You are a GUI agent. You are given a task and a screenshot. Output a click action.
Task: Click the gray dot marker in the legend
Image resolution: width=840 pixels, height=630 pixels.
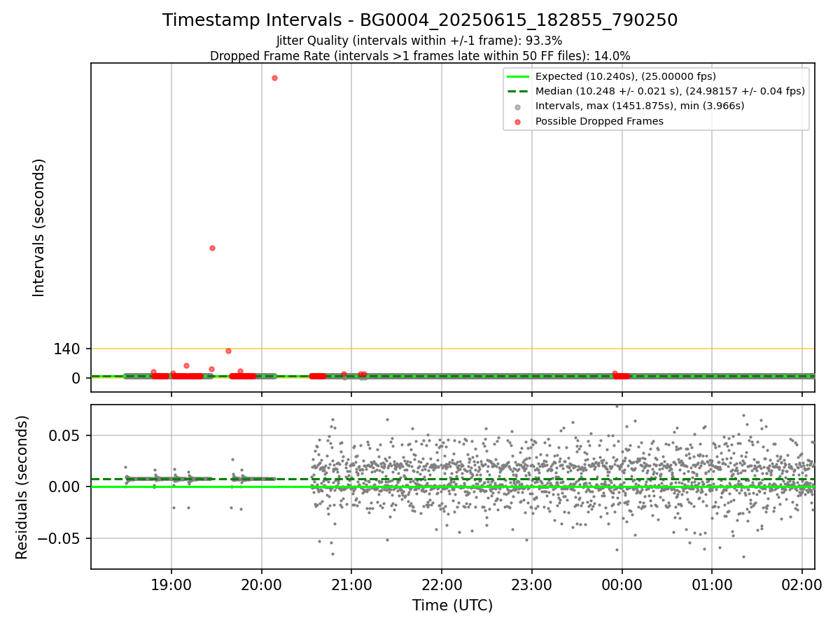(517, 107)
